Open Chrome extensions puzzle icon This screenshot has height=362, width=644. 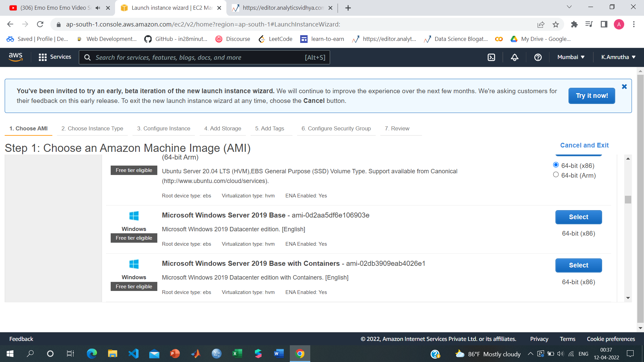coord(574,24)
